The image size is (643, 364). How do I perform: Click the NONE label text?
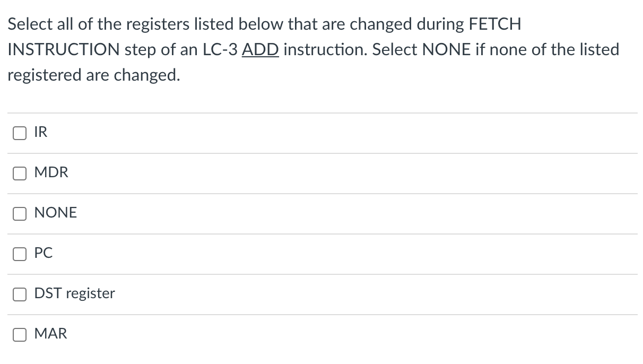coord(56,213)
